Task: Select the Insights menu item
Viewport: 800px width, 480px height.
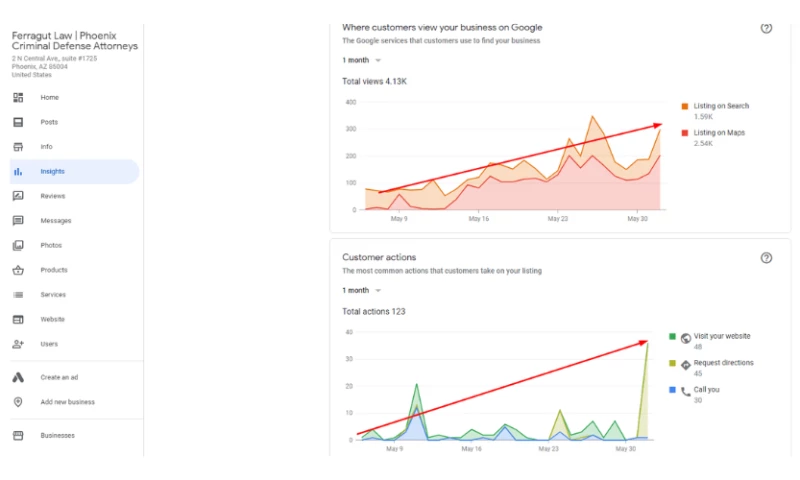Action: [52, 172]
